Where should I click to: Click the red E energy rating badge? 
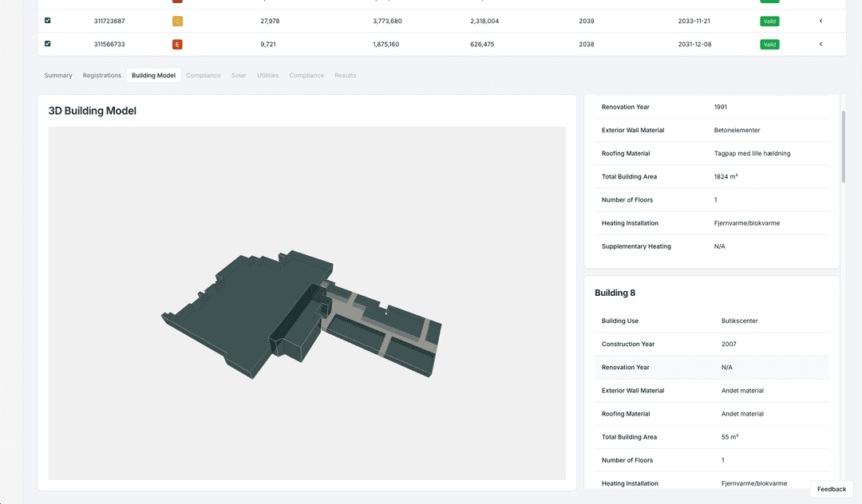[x=176, y=44]
